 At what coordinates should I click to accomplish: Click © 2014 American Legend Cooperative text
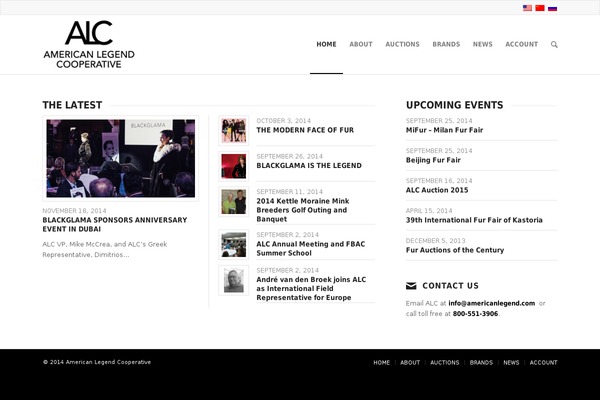coord(97,362)
